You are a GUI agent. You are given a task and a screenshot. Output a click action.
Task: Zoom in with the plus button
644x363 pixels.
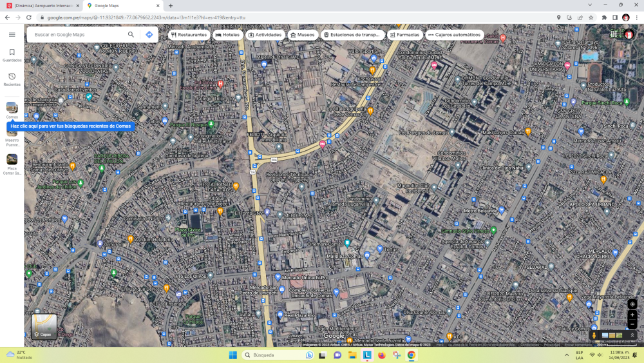point(632,315)
